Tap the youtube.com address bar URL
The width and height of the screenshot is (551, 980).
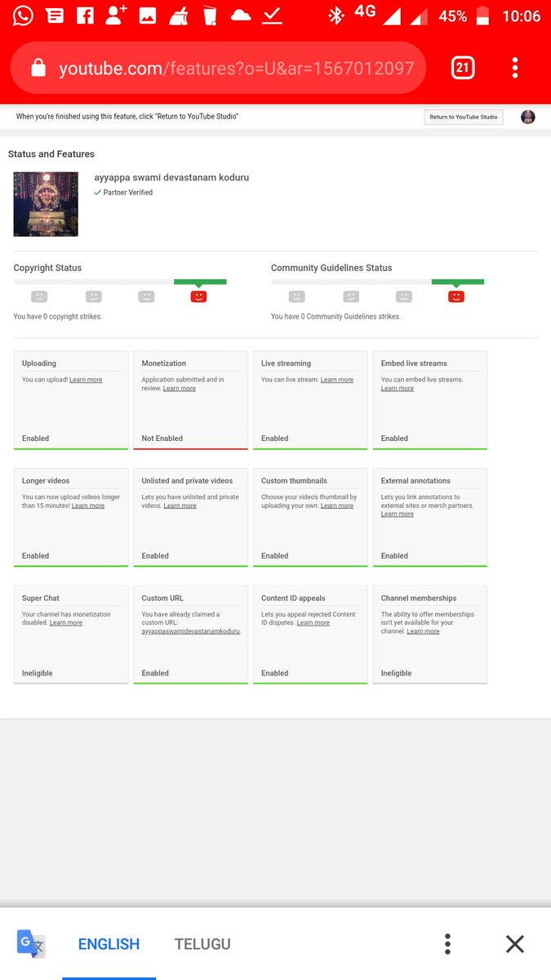(x=237, y=69)
